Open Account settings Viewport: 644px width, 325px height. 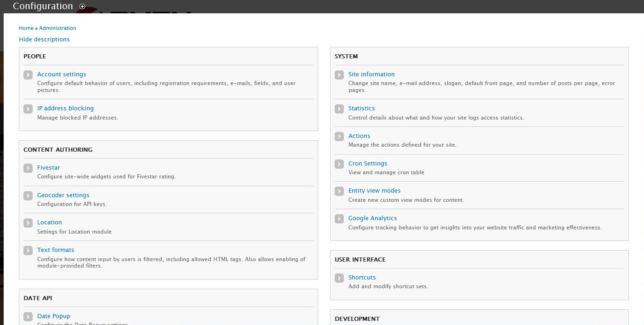[62, 74]
